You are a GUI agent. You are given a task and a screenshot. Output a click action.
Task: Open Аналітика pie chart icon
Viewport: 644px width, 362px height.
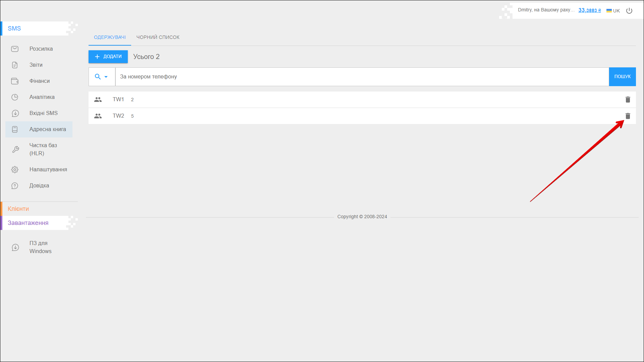point(15,97)
